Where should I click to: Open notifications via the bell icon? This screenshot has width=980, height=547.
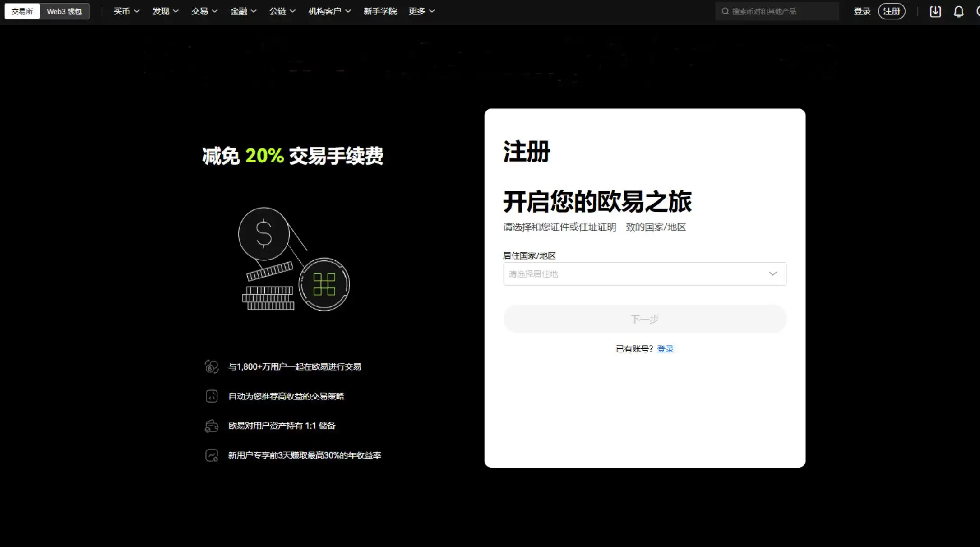point(958,11)
